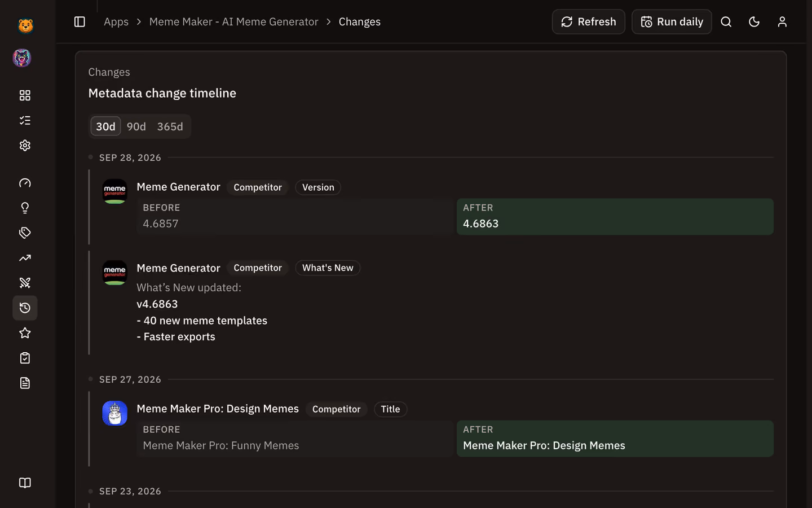Image resolution: width=812 pixels, height=508 pixels.
Task: Open the crossed swords competitors icon
Action: (25, 283)
